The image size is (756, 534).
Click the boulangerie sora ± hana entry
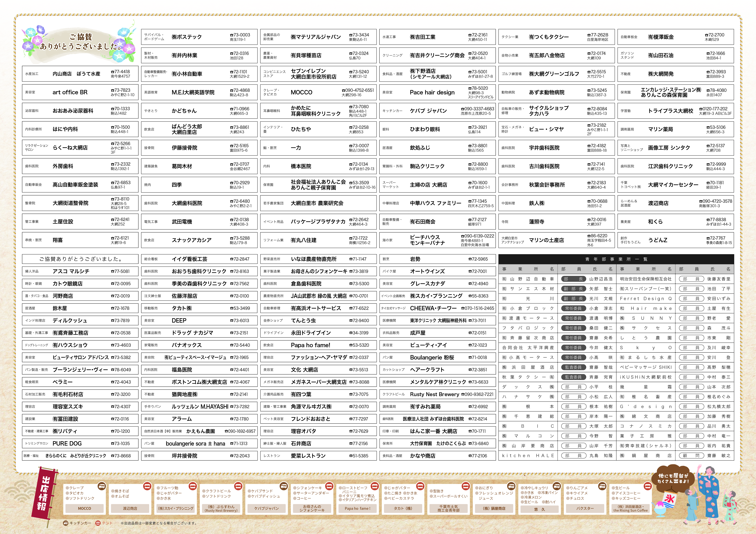coord(199,444)
